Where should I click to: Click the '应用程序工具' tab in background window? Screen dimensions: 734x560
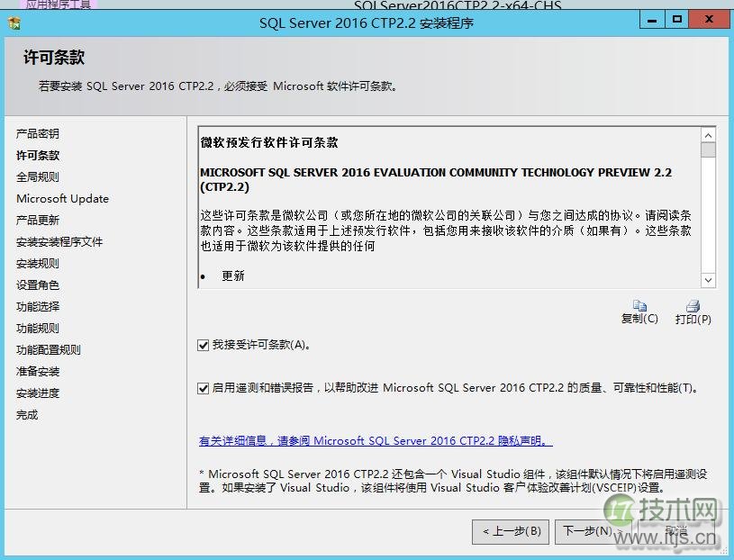click(x=59, y=5)
